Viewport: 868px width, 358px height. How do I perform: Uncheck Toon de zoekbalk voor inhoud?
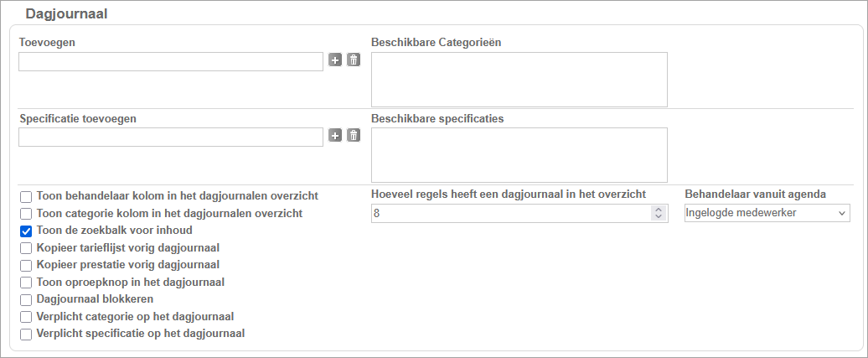coord(26,231)
